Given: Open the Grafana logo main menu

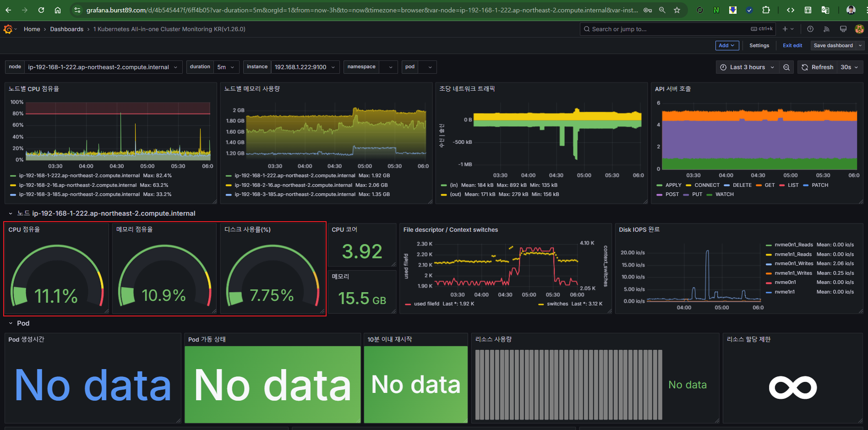Looking at the screenshot, I should pyautogui.click(x=8, y=29).
